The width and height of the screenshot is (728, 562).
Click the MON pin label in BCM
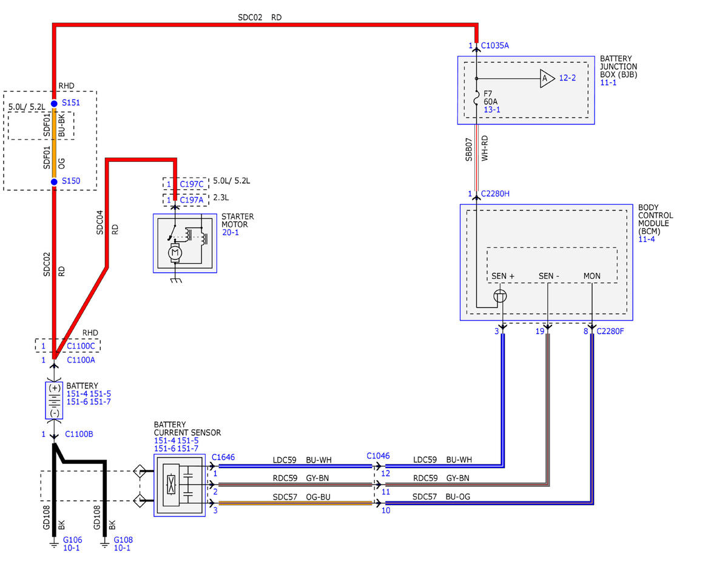click(591, 276)
